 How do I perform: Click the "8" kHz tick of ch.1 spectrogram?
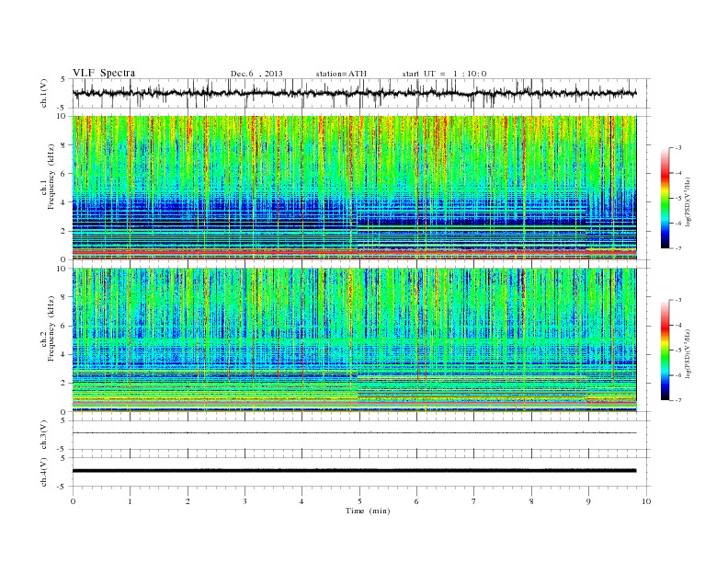coord(63,145)
